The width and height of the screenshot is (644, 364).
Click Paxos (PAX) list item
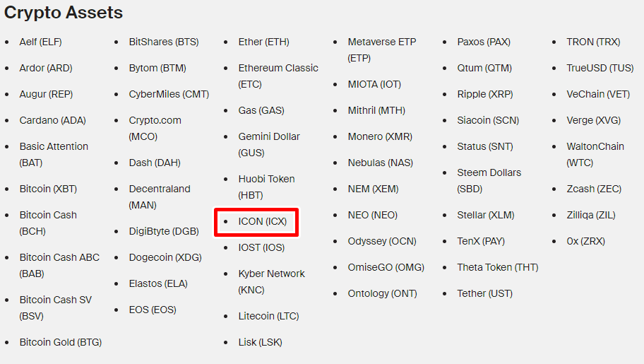[484, 42]
